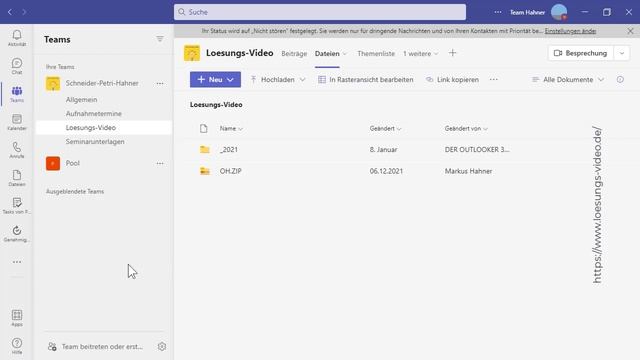Click In Rasteransicht bearbeiten
This screenshot has height=360, width=640.
coord(366,80)
